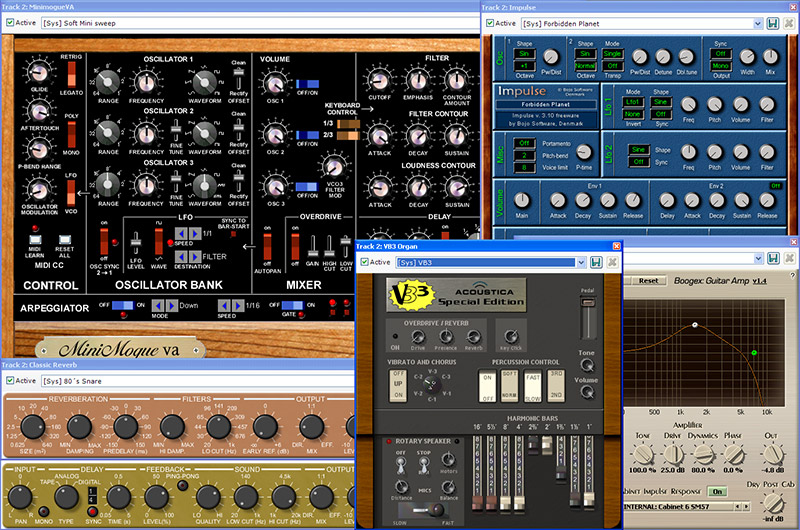Toggle Active checkbox in MinimogueVA window
The width and height of the screenshot is (800, 530).
tap(10, 22)
